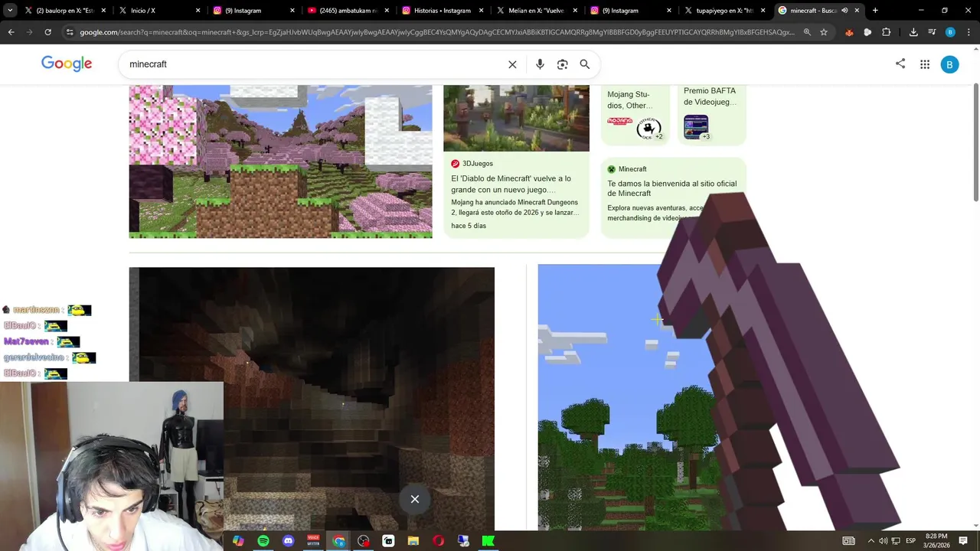
Task: Go back to the previous page
Action: pos(11,32)
